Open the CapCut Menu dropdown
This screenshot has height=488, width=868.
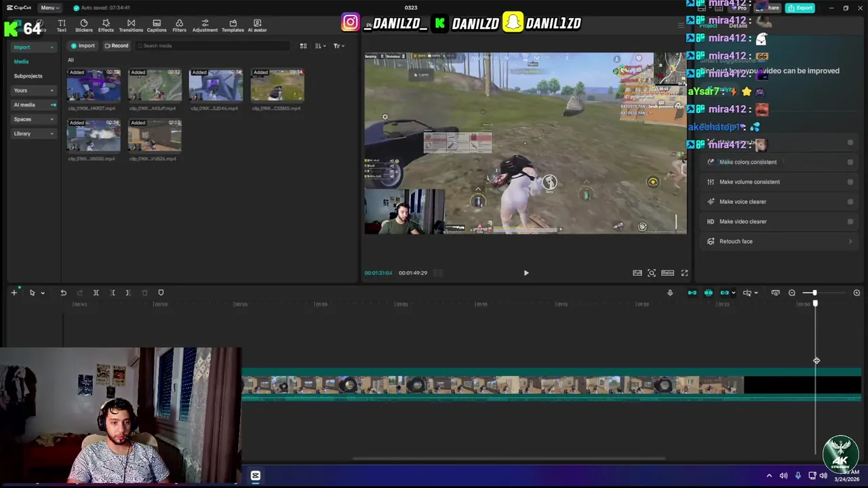click(49, 7)
